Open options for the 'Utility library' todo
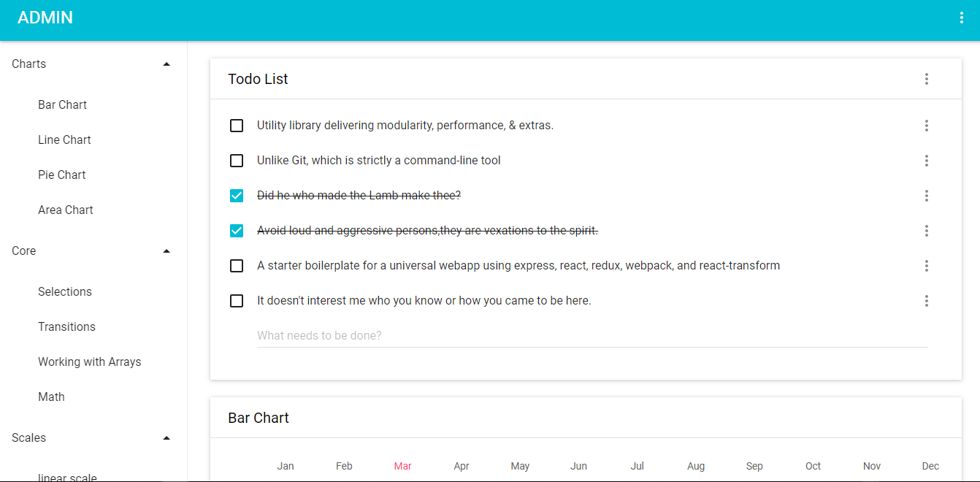This screenshot has height=482, width=980. coord(926,126)
